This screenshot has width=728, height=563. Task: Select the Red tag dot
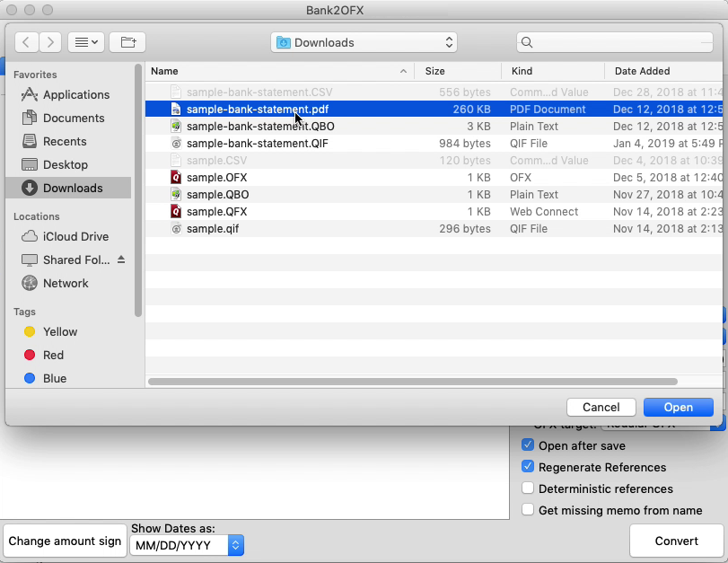click(30, 355)
